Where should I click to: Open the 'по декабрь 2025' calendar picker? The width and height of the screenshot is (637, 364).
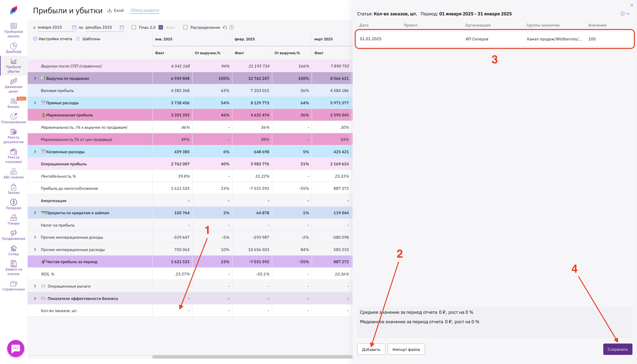click(122, 27)
